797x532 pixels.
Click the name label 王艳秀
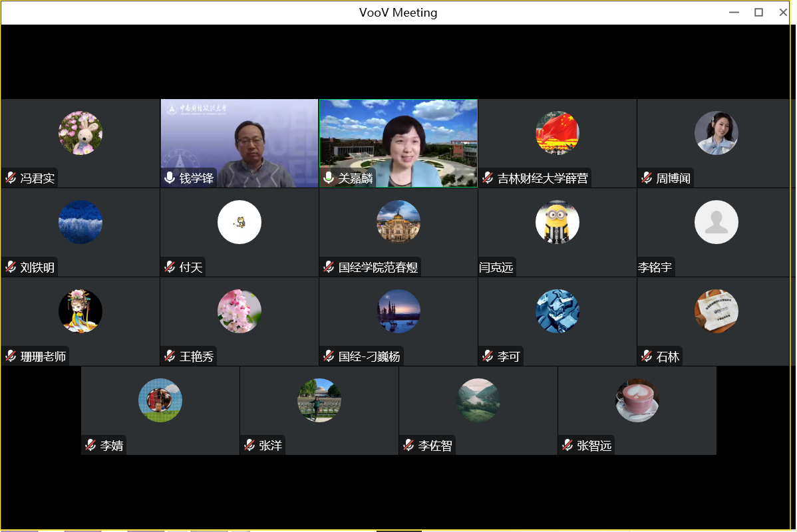pyautogui.click(x=196, y=356)
